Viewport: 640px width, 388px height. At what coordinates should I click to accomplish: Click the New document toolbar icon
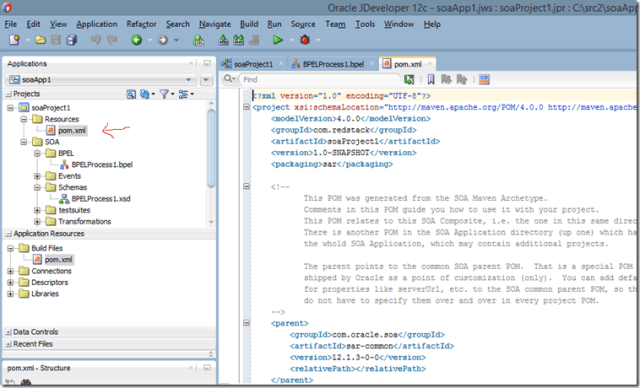(14, 40)
